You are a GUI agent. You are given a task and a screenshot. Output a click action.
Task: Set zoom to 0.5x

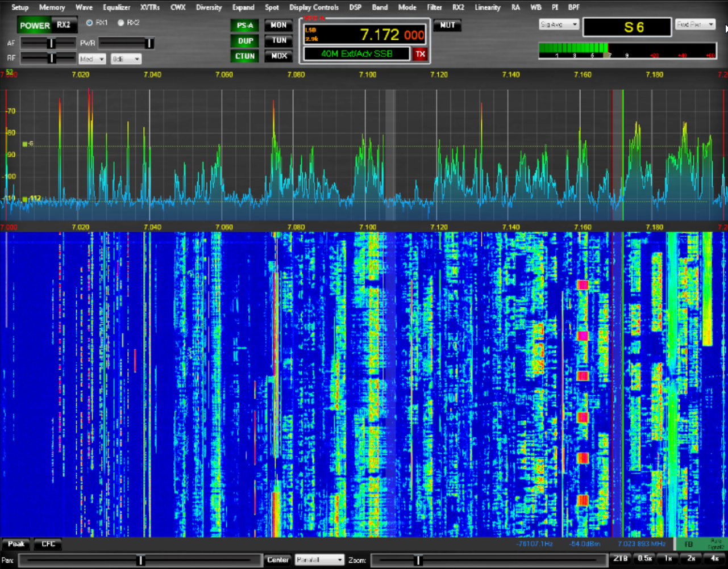[644, 559]
